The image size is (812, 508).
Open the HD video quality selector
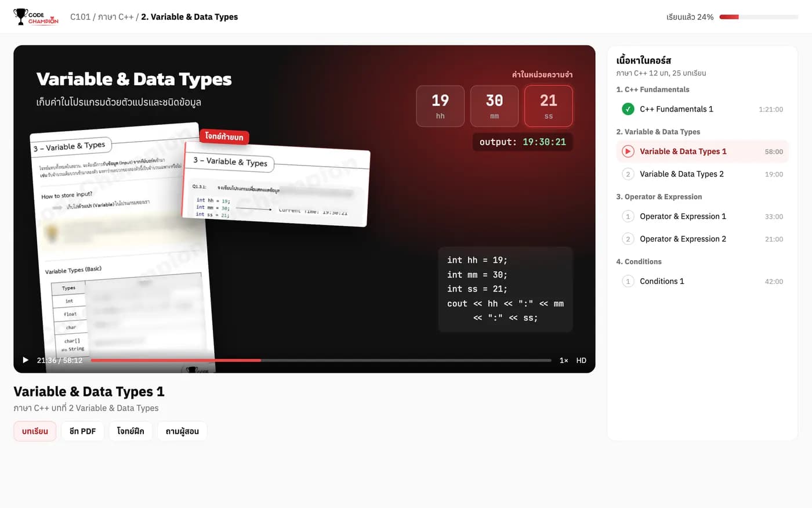[581, 361]
